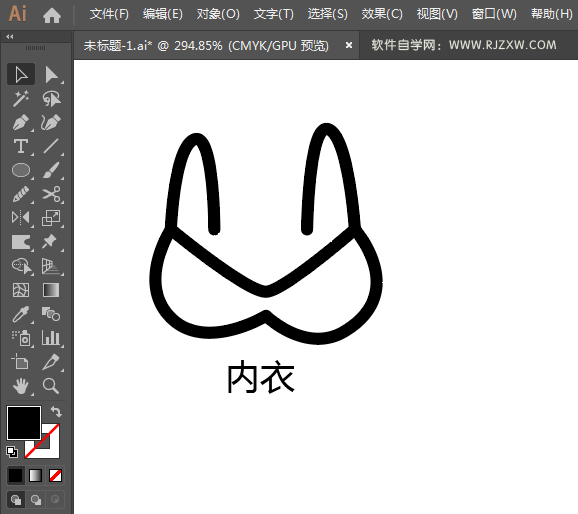Go to Illustrator home screen
The image size is (578, 514).
(x=52, y=15)
